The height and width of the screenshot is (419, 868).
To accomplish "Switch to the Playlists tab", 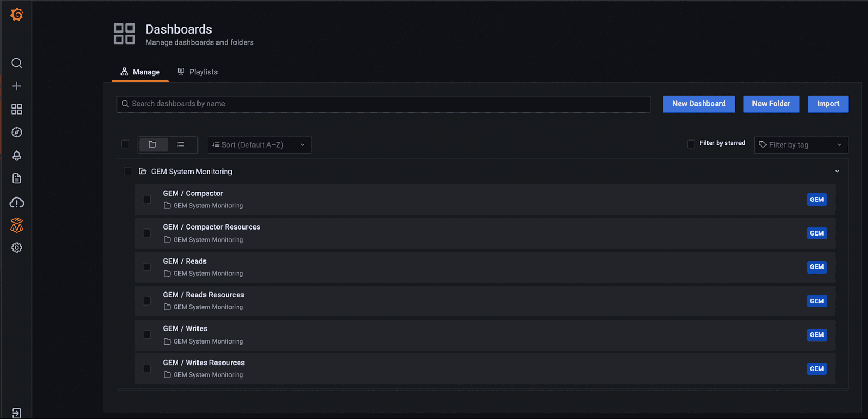I will pyautogui.click(x=197, y=72).
